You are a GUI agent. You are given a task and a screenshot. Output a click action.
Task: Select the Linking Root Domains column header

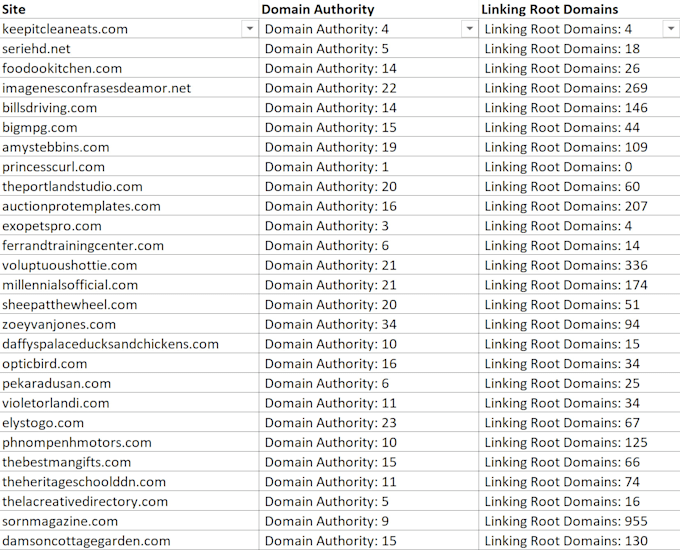tap(580, 9)
